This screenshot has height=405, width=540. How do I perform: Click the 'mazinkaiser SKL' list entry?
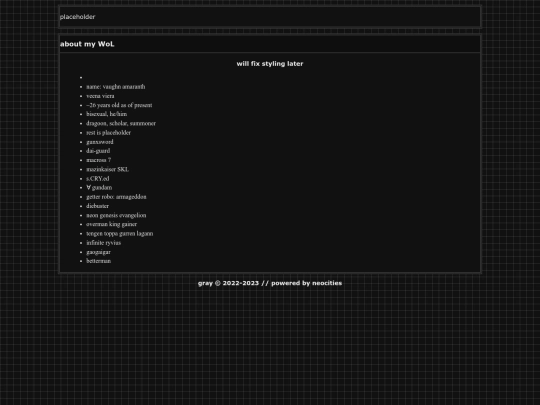click(107, 169)
